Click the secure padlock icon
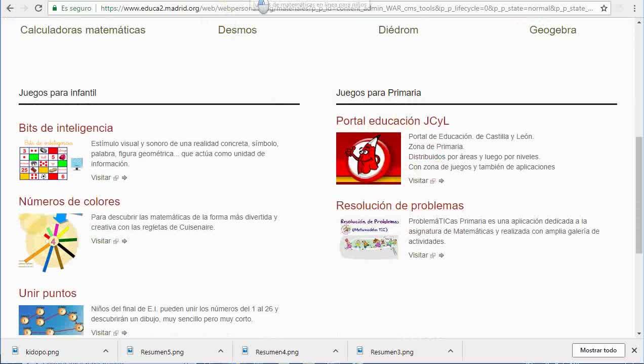 [x=55, y=8]
